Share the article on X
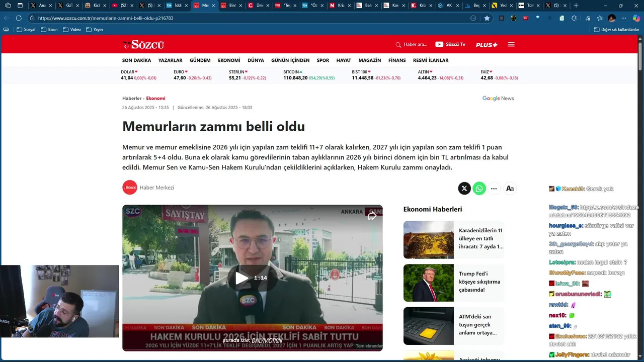This screenshot has width=644, height=362. click(x=464, y=189)
